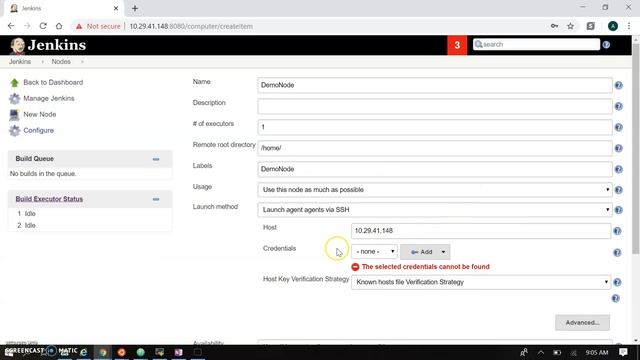
Task: Open help for Host field
Action: (617, 231)
